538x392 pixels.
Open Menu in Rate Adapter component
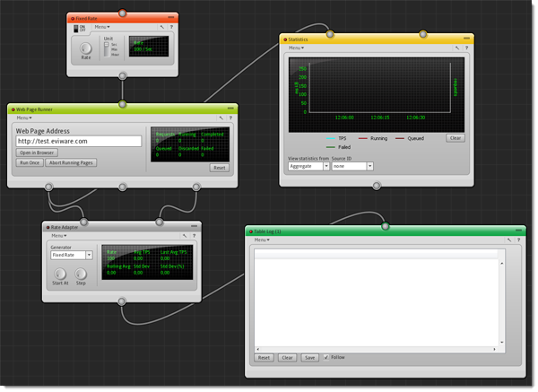click(58, 236)
